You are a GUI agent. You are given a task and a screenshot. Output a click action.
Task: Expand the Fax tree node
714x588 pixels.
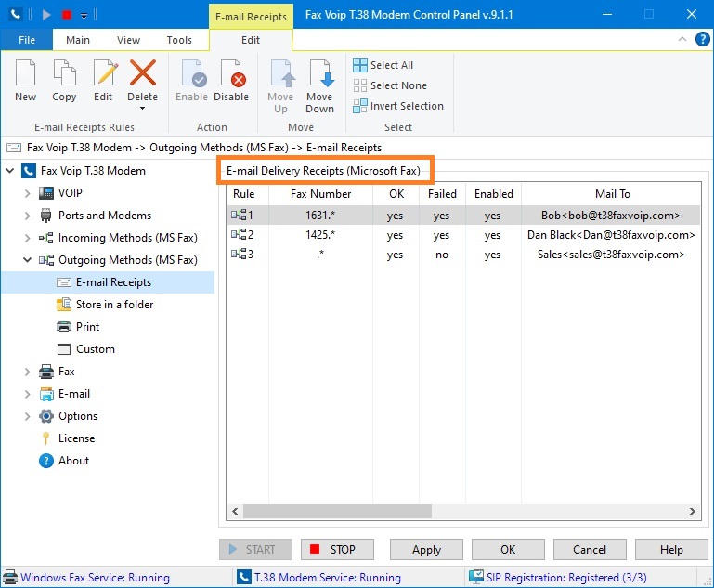click(x=27, y=372)
